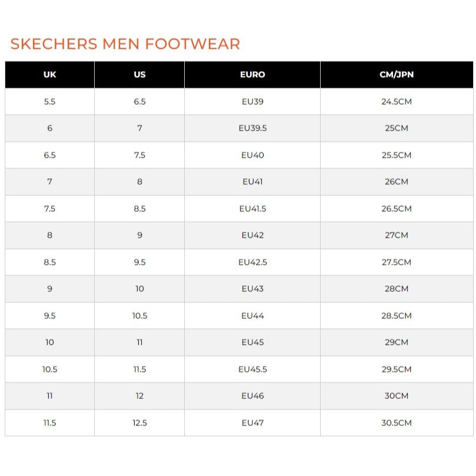
Task: Click the EURO column header
Action: (x=252, y=75)
